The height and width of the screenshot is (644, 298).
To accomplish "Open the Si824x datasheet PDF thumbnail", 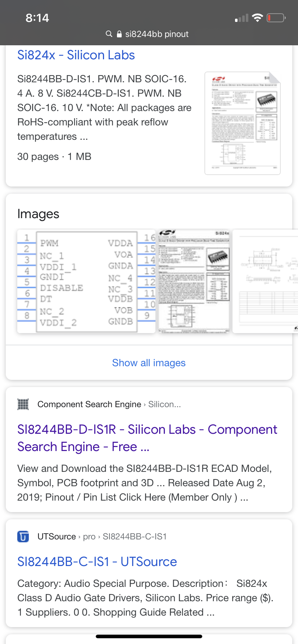I will pos(243,123).
